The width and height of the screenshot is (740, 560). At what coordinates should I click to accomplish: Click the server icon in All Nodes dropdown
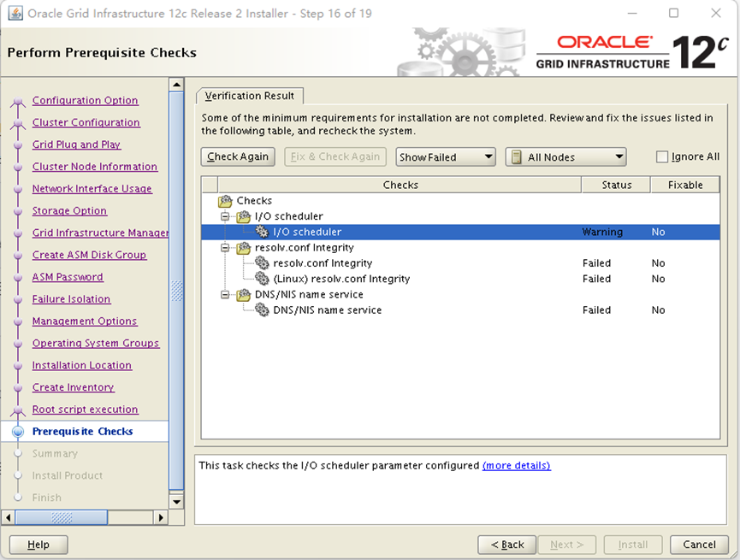[x=517, y=157]
